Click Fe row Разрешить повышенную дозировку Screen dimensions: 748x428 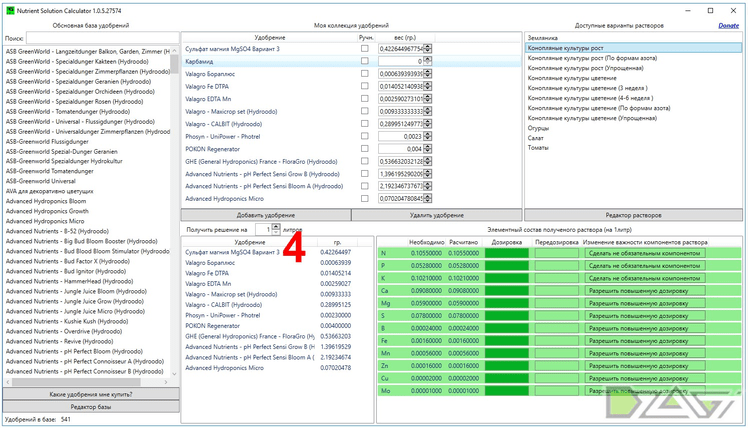pyautogui.click(x=644, y=341)
